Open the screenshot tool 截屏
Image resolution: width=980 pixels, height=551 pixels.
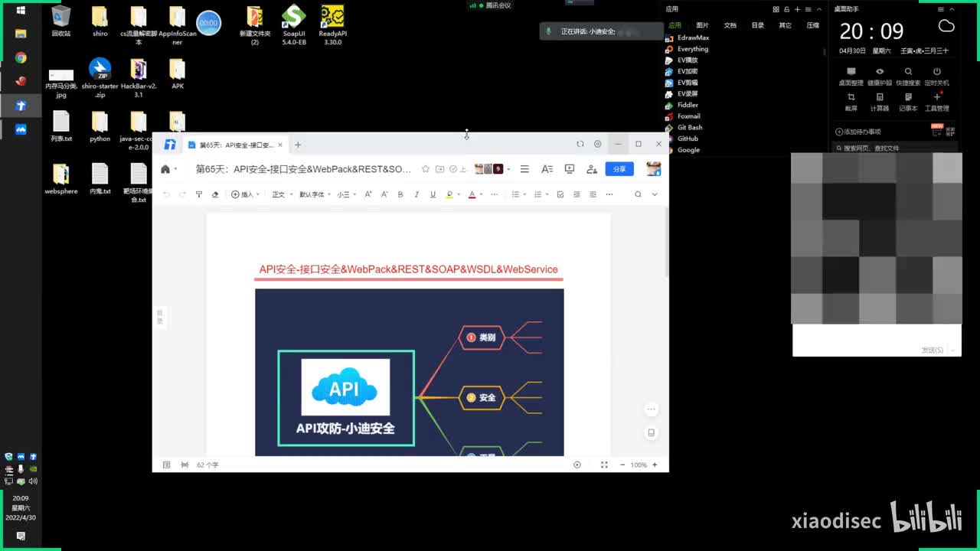click(x=851, y=101)
